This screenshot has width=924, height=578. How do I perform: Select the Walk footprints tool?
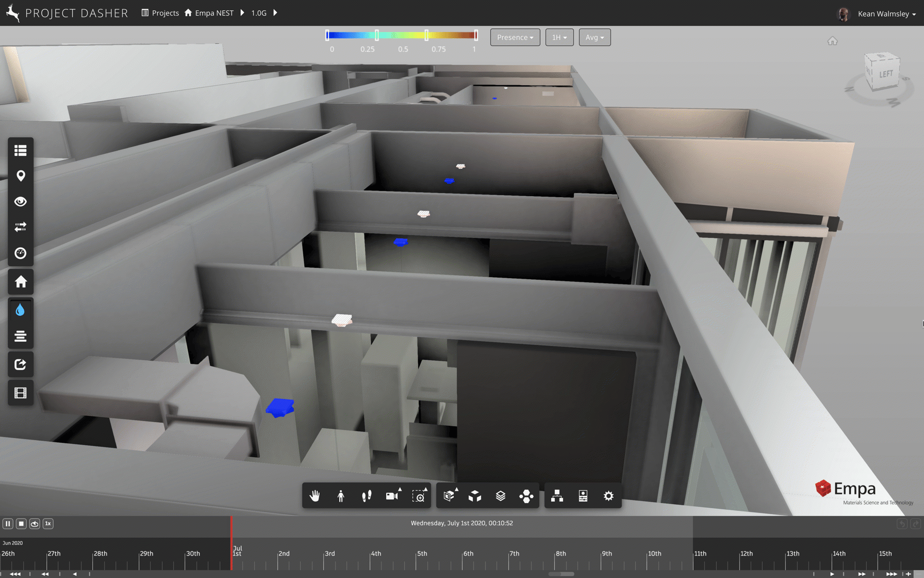367,495
